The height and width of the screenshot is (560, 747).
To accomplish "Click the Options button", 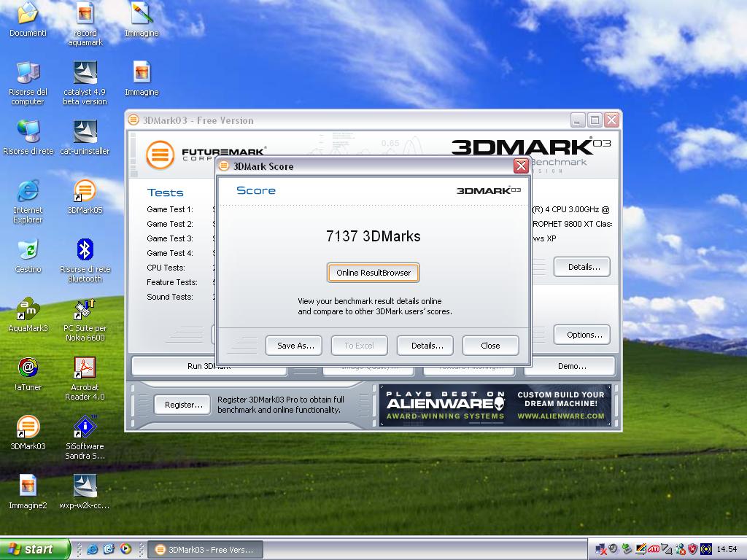I will pos(584,335).
